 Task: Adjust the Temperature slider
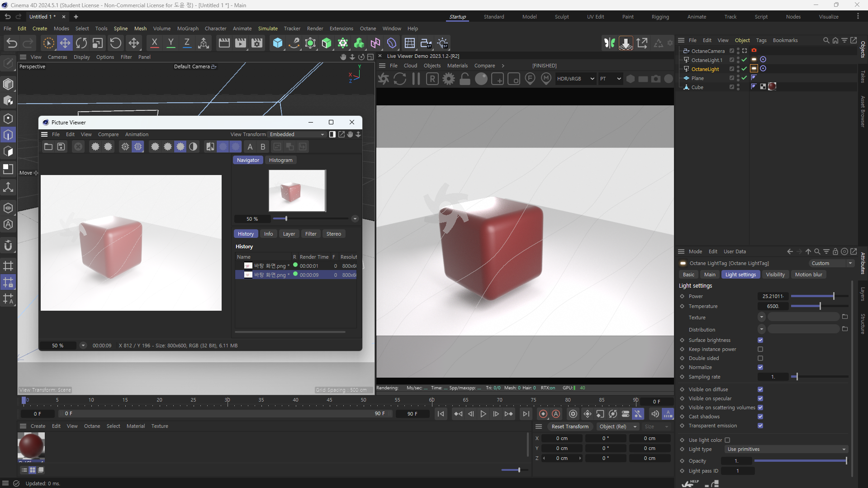coord(820,306)
